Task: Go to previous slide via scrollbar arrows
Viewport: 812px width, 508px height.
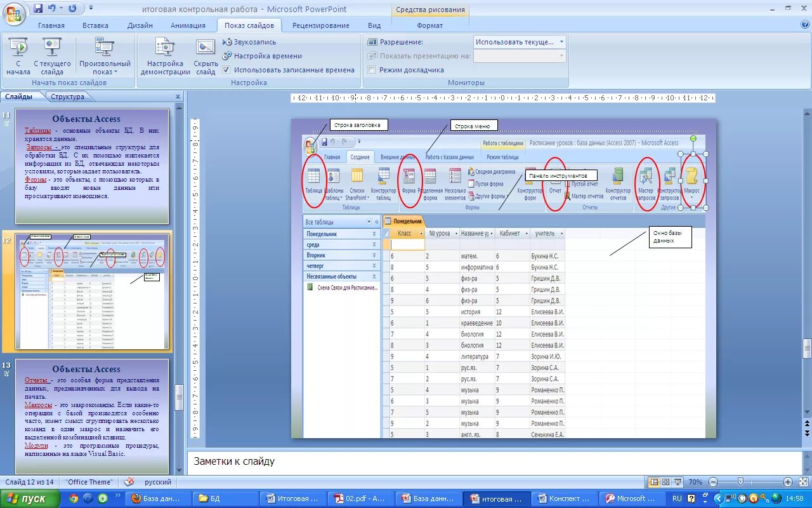Action: (x=807, y=424)
